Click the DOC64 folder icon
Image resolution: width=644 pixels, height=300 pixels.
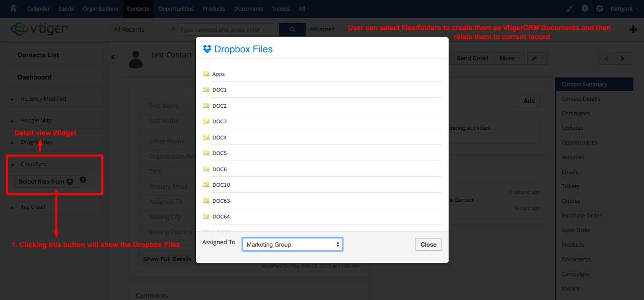click(206, 216)
